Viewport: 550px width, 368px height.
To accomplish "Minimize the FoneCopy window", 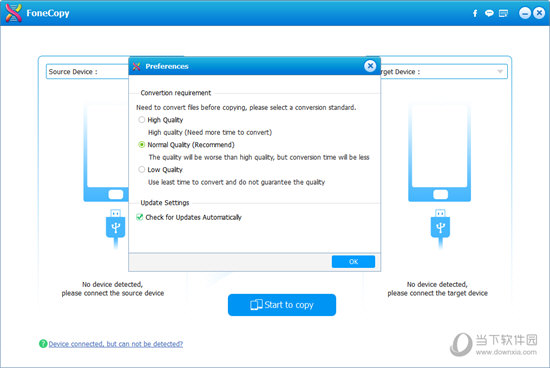I will point(525,13).
